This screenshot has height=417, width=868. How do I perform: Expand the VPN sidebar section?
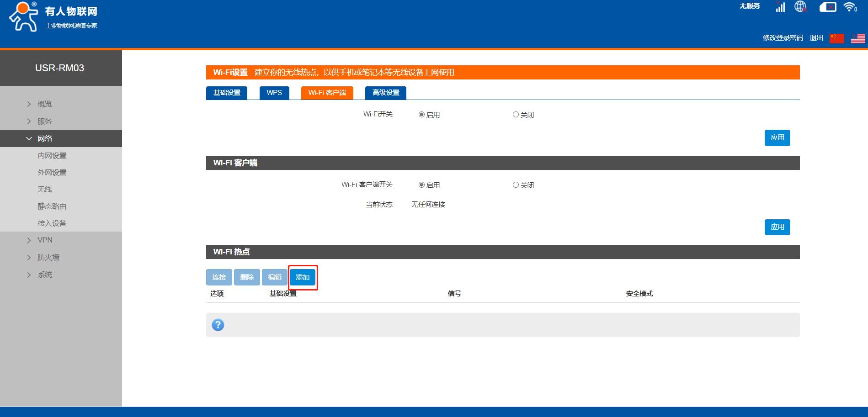45,240
